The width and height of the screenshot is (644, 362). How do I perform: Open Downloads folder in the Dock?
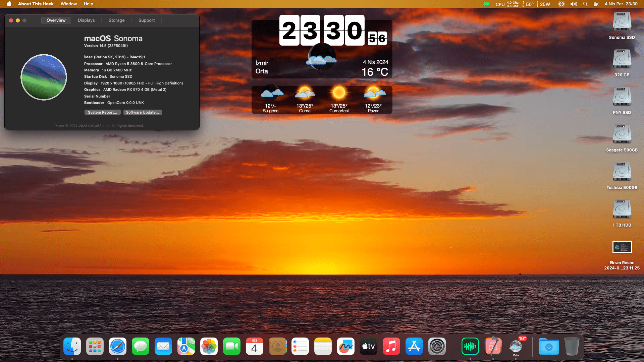[549, 346]
